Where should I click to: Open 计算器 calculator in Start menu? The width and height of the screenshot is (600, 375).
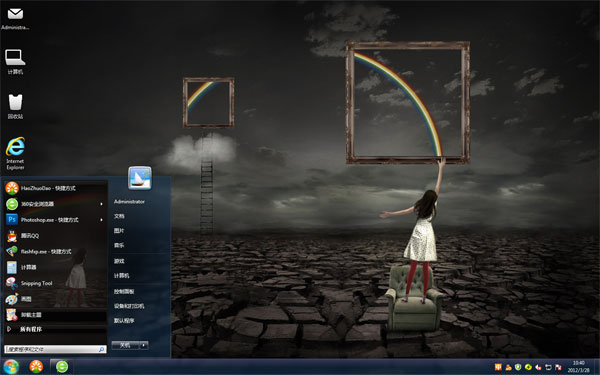point(55,267)
